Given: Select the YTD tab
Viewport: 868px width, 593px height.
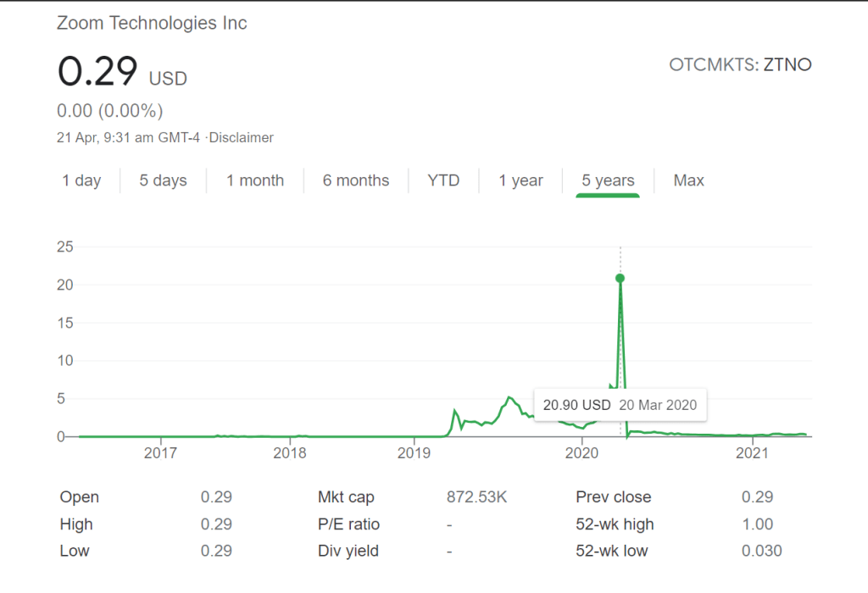Looking at the screenshot, I should pos(443,180).
